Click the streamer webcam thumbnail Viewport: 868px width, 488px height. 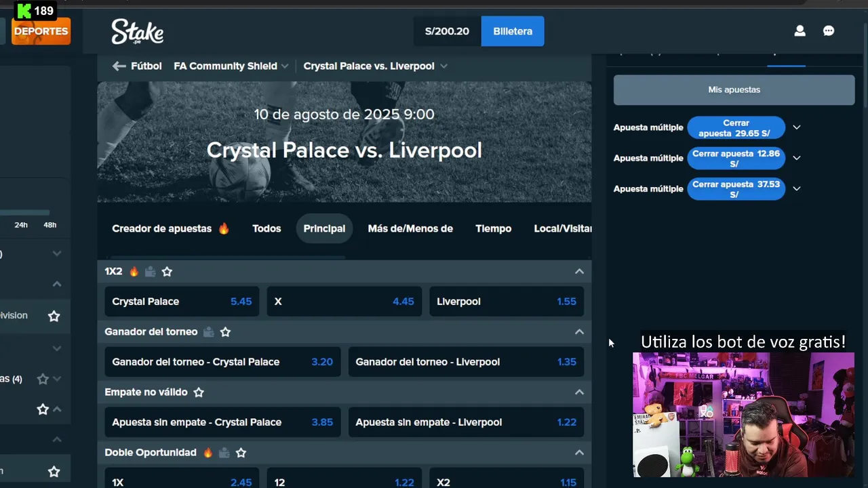click(x=743, y=415)
